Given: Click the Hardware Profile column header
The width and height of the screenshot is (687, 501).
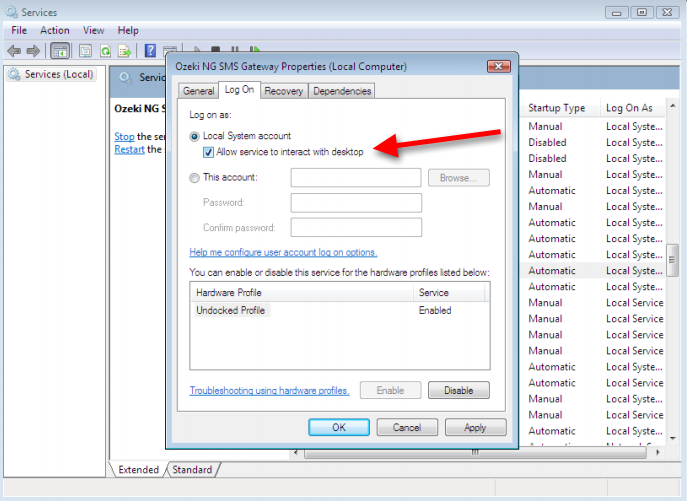Looking at the screenshot, I should 302,292.
